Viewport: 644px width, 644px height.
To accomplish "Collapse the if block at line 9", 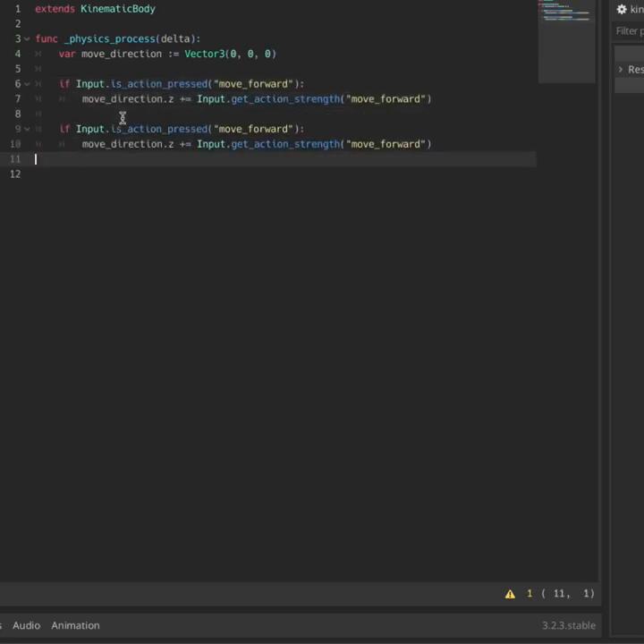I will pos(27,129).
